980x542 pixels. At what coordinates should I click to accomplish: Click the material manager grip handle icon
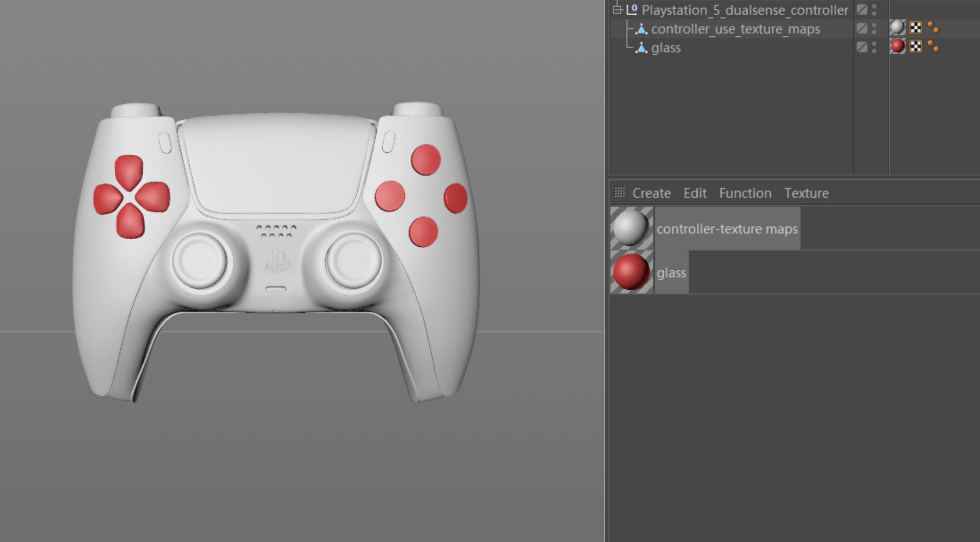coord(620,192)
